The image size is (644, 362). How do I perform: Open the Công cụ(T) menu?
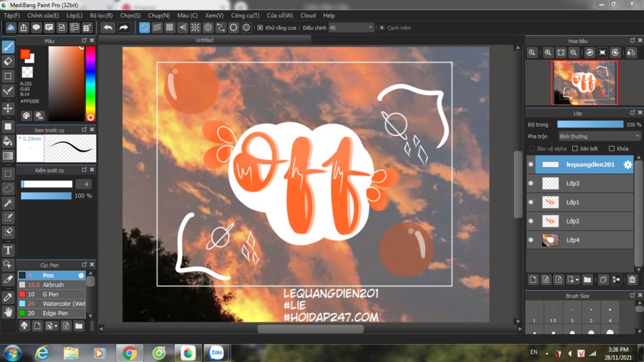click(x=245, y=15)
